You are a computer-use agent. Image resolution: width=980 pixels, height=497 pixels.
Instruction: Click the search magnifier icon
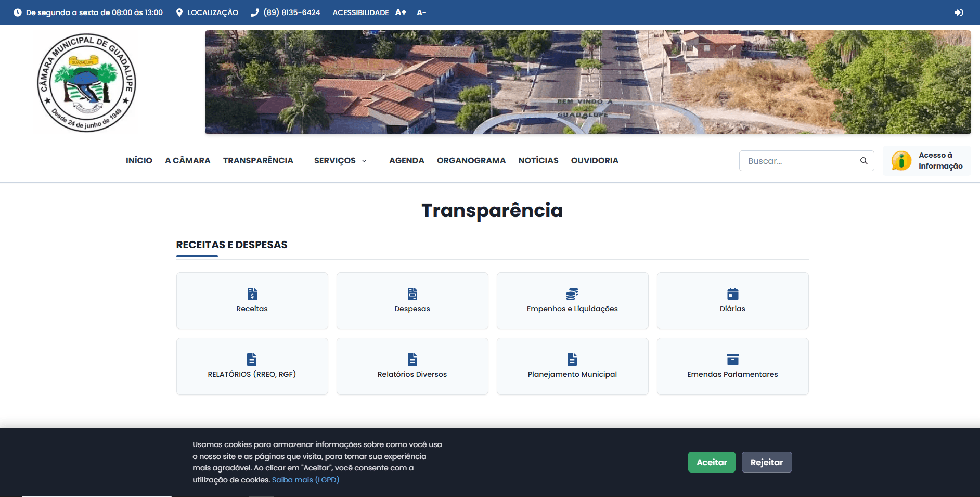[863, 161]
